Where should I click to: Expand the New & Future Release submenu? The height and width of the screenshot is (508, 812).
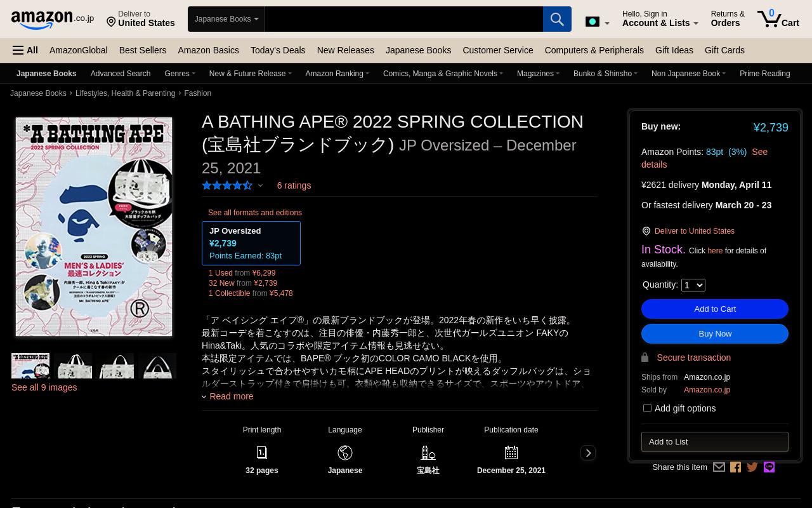click(x=251, y=74)
